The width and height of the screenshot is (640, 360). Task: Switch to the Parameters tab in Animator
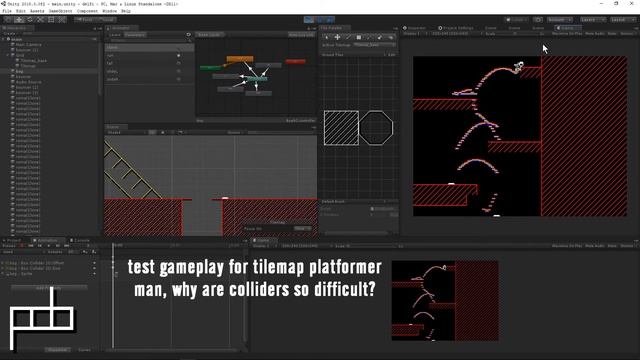135,35
